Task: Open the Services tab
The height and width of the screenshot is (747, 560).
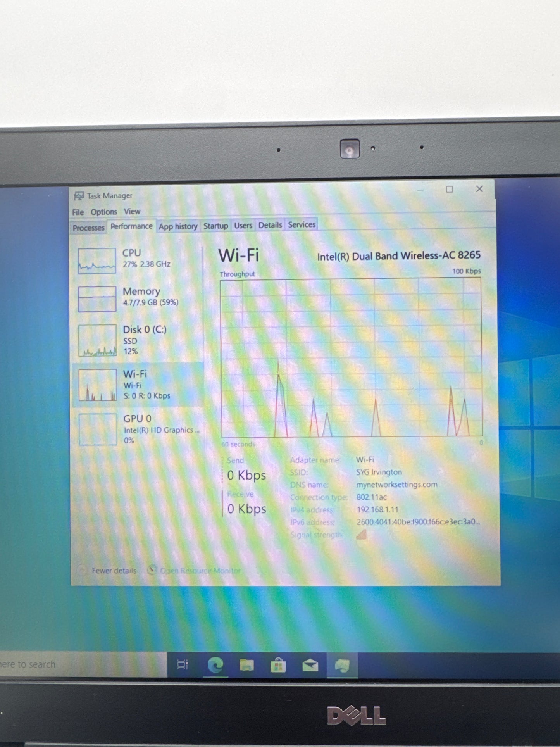Action: (x=302, y=225)
